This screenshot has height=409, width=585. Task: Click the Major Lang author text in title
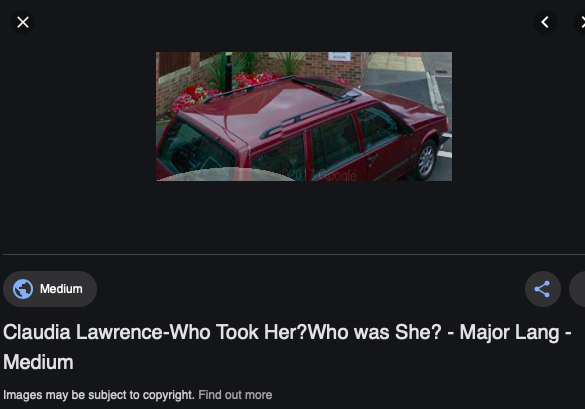tap(509, 332)
